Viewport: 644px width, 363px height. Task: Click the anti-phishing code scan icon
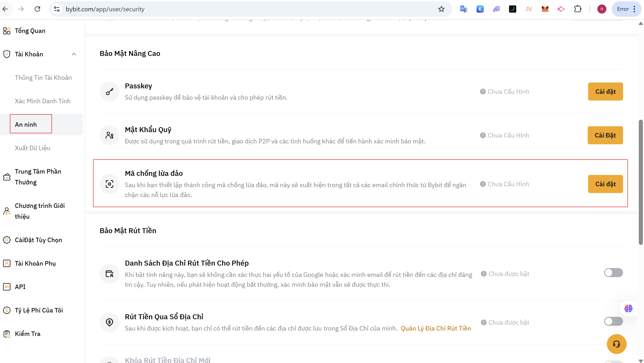click(109, 184)
